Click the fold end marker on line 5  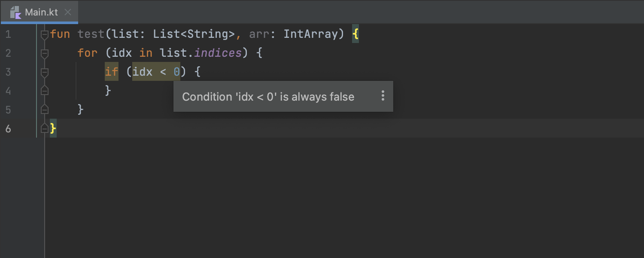tap(45, 109)
